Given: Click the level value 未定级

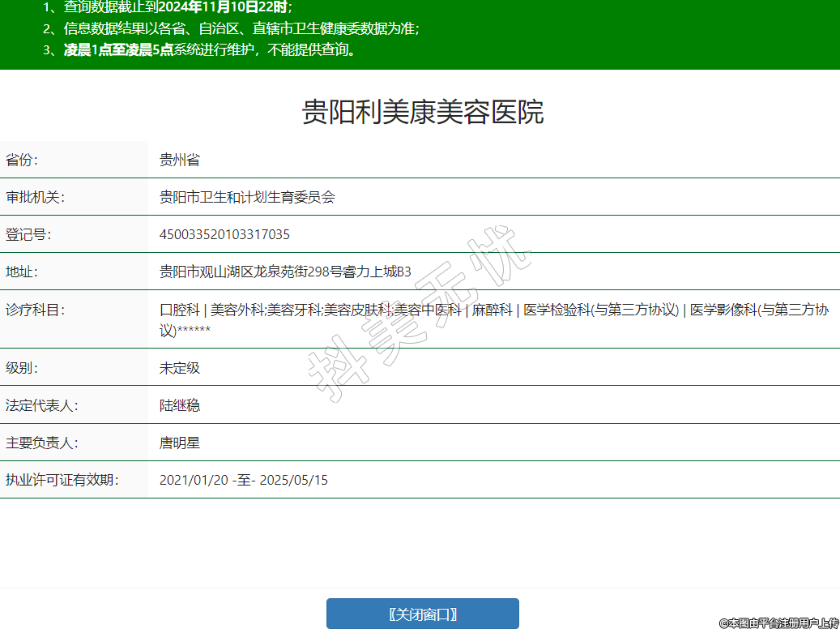Looking at the screenshot, I should tap(179, 368).
